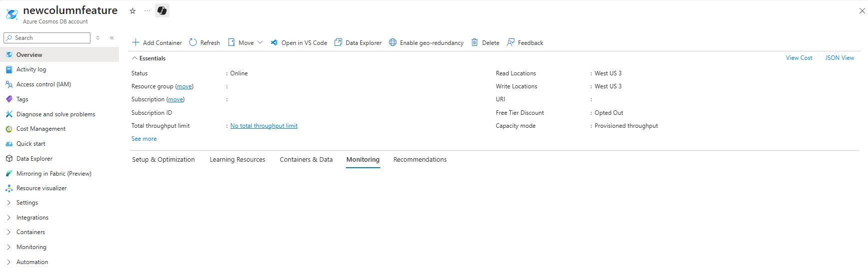Click the Activity log icon
Screen dimensions: 868x277
click(9, 69)
